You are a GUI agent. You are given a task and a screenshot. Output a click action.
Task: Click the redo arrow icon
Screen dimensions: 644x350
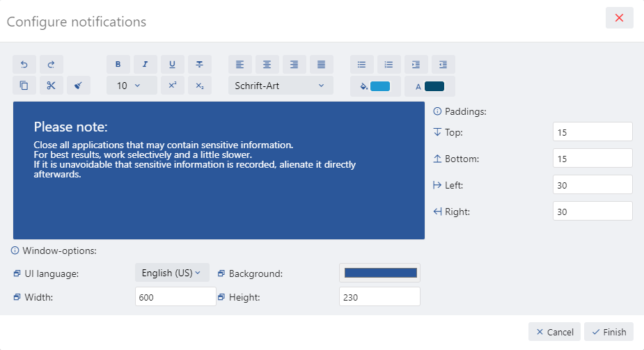pos(51,65)
